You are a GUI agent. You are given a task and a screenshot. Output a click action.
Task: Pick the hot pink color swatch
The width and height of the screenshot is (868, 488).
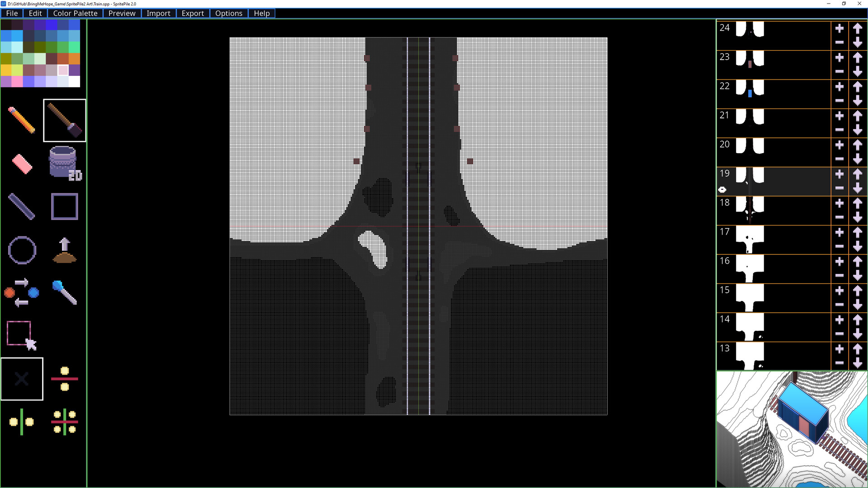pyautogui.click(x=18, y=81)
